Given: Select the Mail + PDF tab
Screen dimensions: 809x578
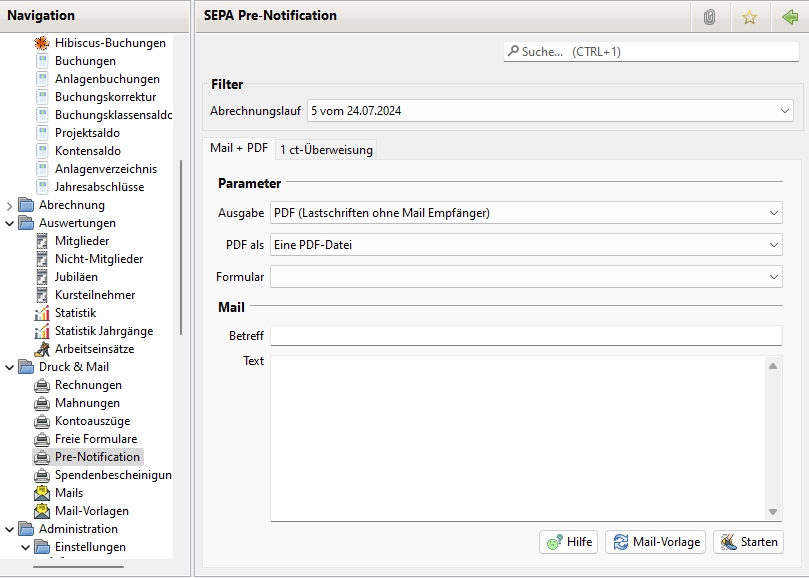Looking at the screenshot, I should (238, 148).
